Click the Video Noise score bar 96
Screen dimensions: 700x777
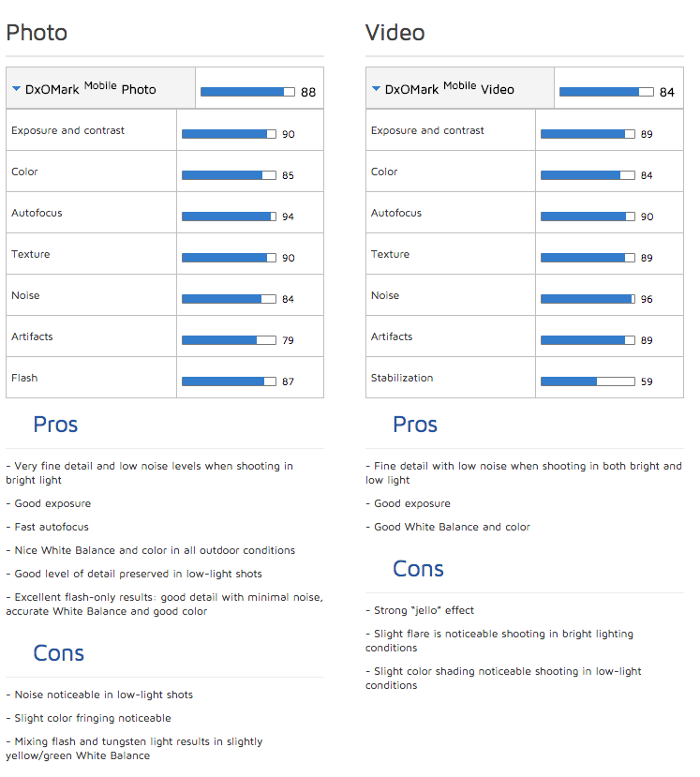(x=588, y=299)
